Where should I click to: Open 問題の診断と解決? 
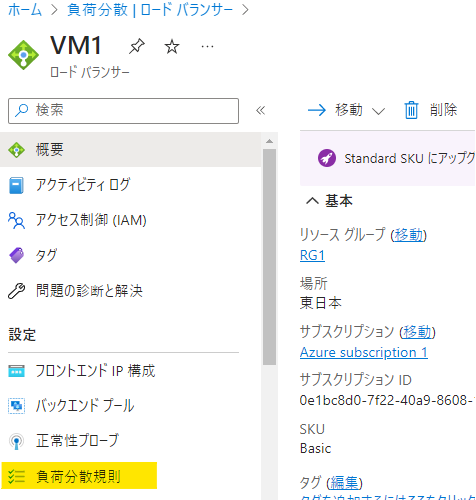click(x=131, y=291)
